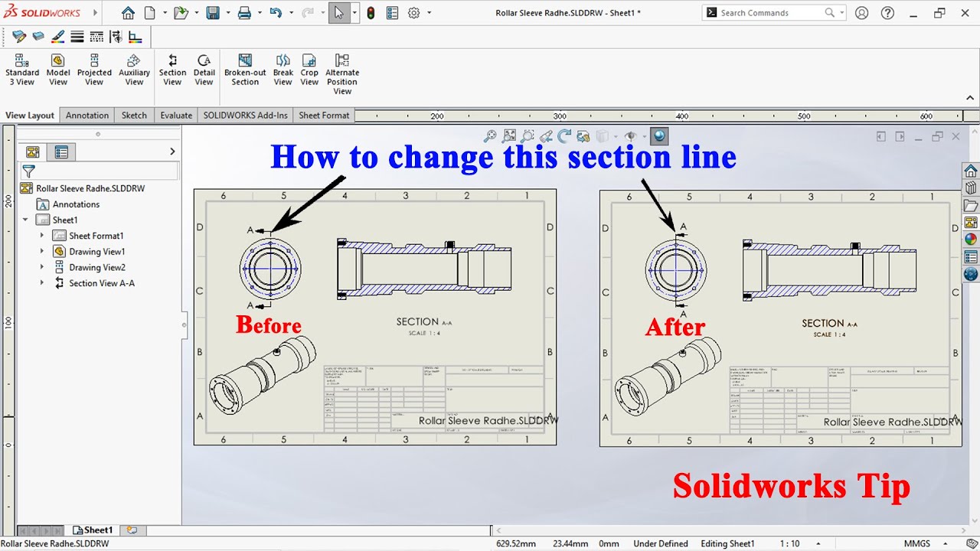Open the 3D Drawing View icon

pos(583,136)
